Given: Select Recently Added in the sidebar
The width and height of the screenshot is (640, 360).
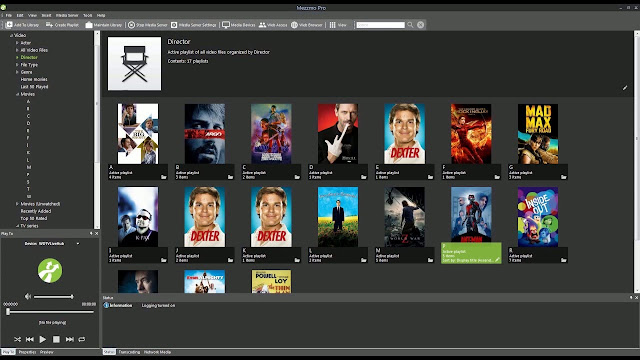Looking at the screenshot, I should pos(36,211).
